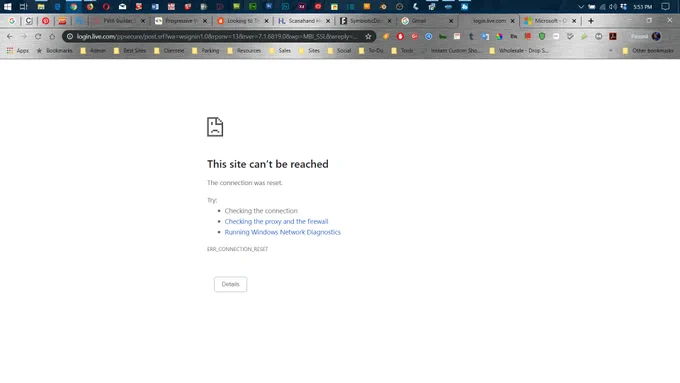Expand the To-Do bookmarks folder
Screen dimensions: 680x383
pos(371,51)
